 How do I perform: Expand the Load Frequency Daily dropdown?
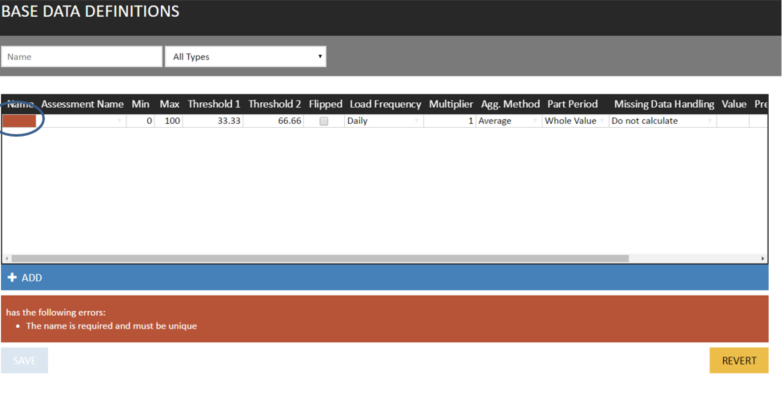[383, 121]
